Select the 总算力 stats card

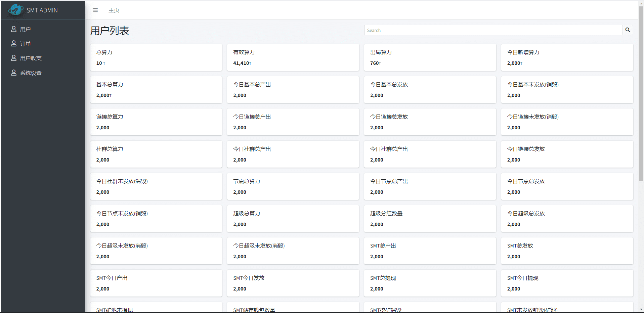(x=156, y=57)
